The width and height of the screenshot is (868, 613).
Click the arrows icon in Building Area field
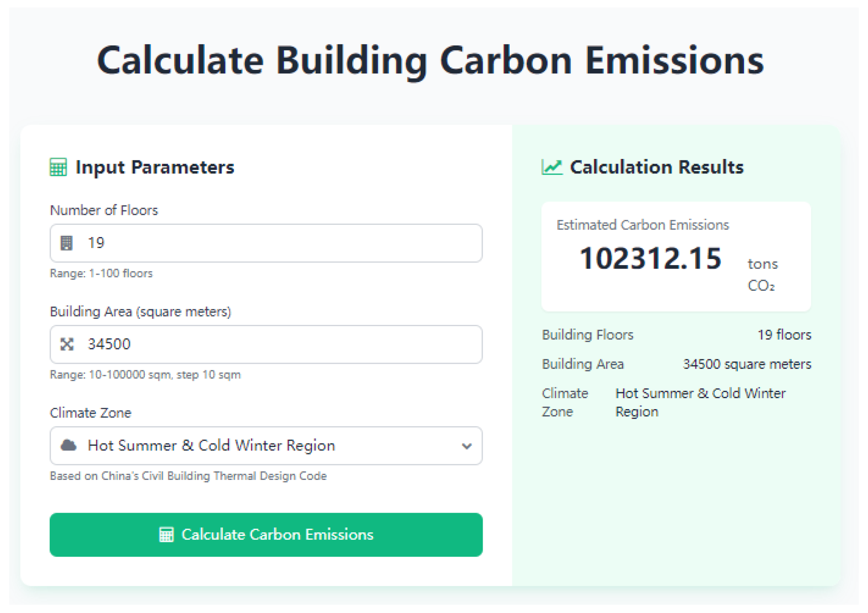pyautogui.click(x=67, y=344)
